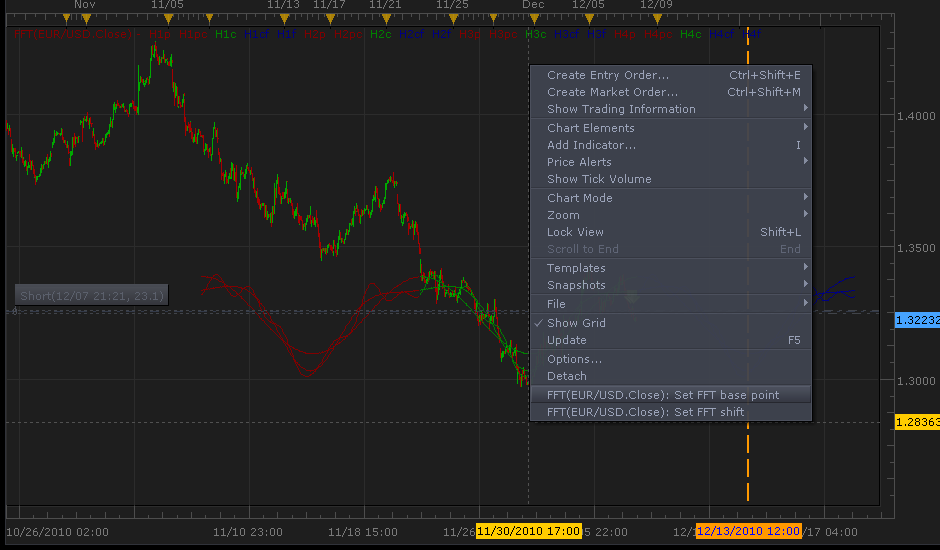The height and width of the screenshot is (550, 940).
Task: Click the Short(12/07 21:21, 23.1) label
Action: (92, 296)
